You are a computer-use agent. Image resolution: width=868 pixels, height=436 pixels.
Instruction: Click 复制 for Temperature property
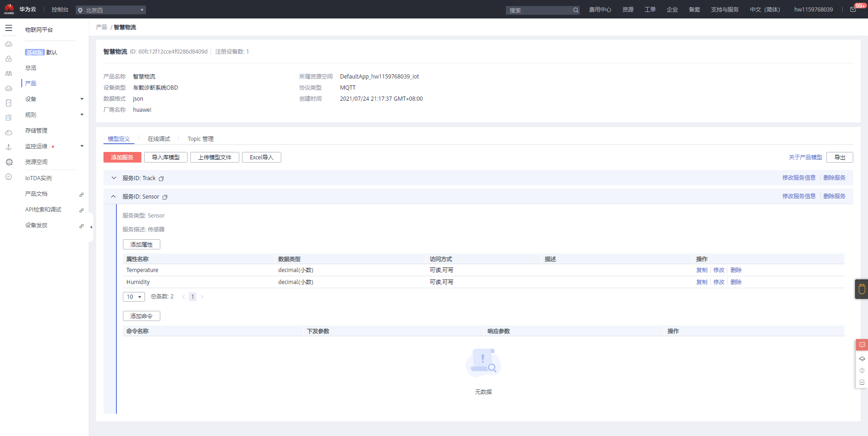click(702, 270)
